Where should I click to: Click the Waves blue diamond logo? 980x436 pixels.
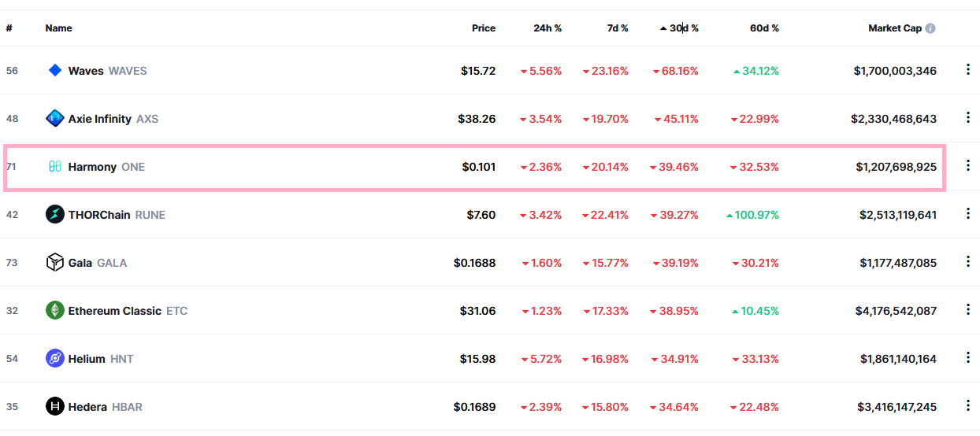click(54, 71)
